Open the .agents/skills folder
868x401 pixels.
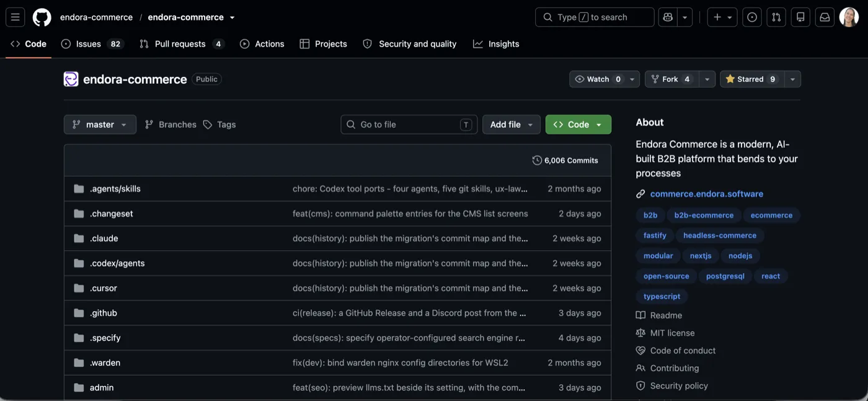[115, 189]
